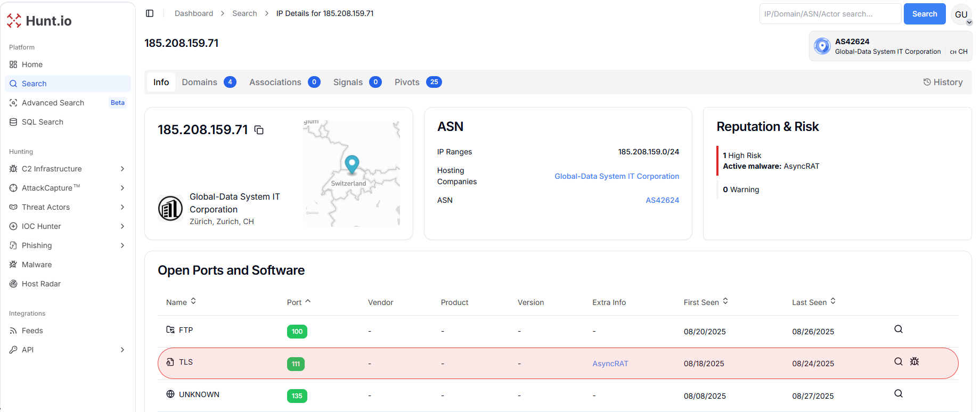This screenshot has width=980, height=412.
Task: Open Malware in the sidebar
Action: [x=68, y=265]
